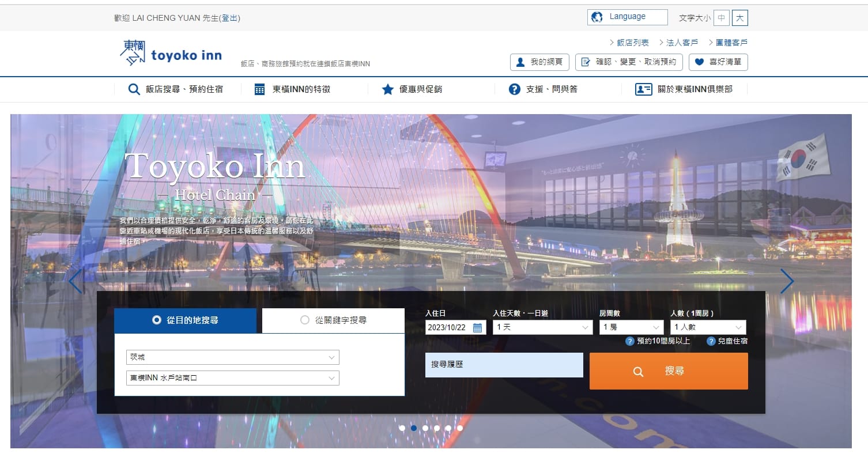Open the 1 房 room count dropdown
Viewport: 868px width, 461px height.
click(x=632, y=327)
